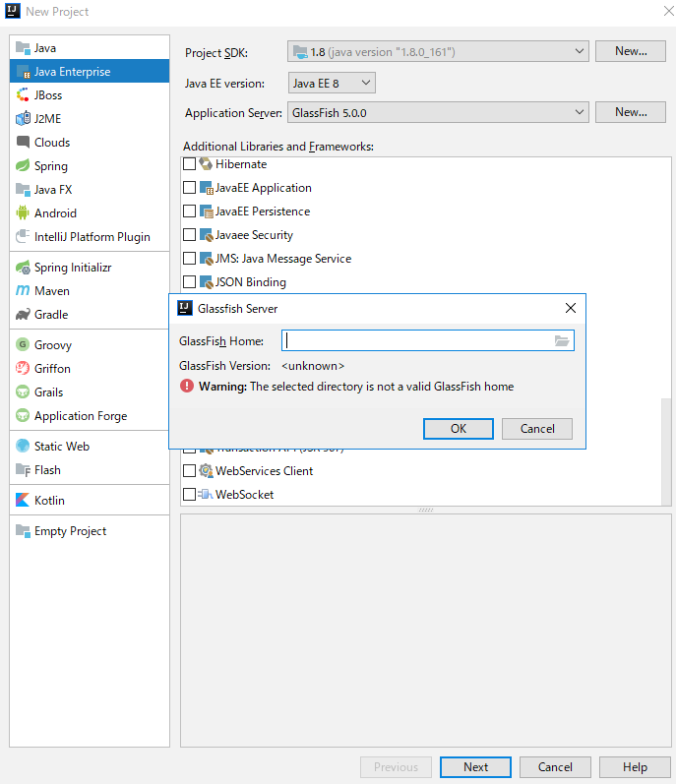Screen dimensions: 676x784
Task: Enable the Javaee Security checkbox
Action: [190, 234]
